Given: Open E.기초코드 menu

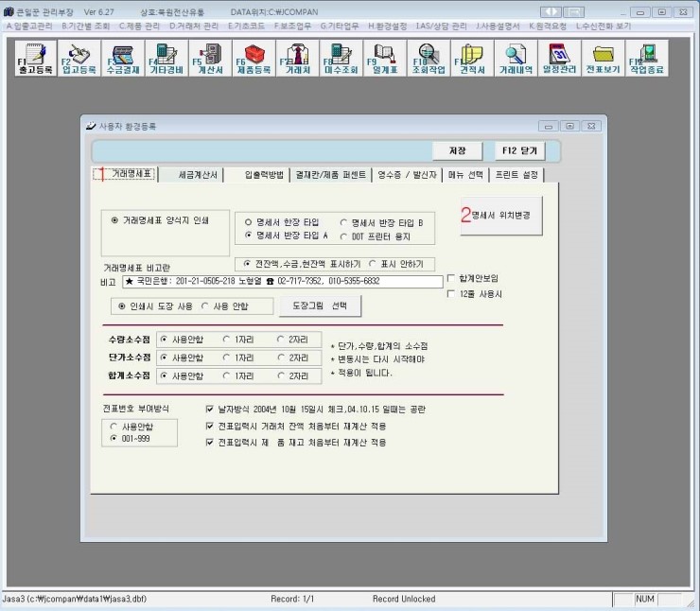Looking at the screenshot, I should click(247, 26).
